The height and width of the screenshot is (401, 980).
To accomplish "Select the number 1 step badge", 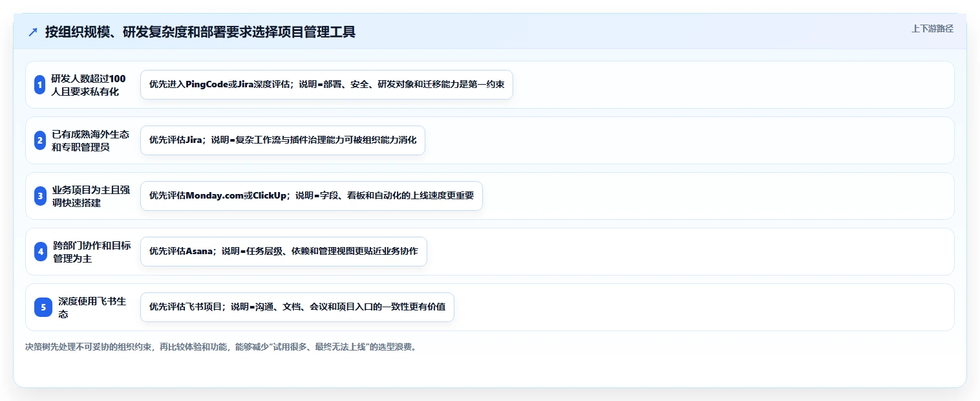I will (39, 85).
